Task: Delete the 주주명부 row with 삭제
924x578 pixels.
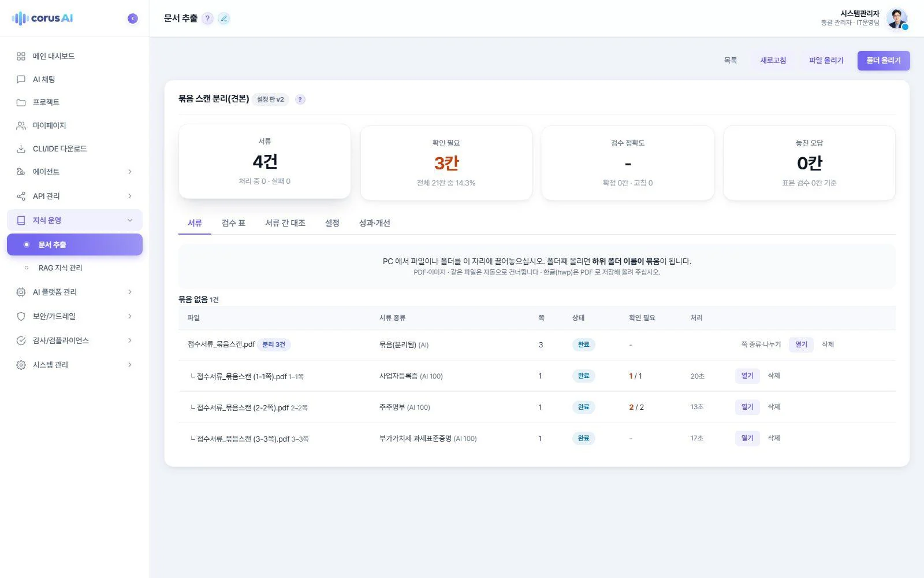Action: tap(774, 407)
